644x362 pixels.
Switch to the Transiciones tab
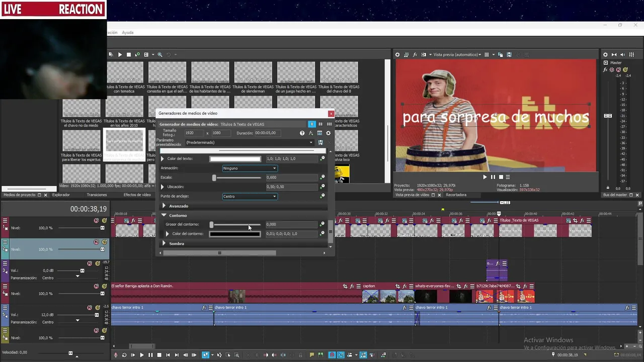[x=97, y=195]
